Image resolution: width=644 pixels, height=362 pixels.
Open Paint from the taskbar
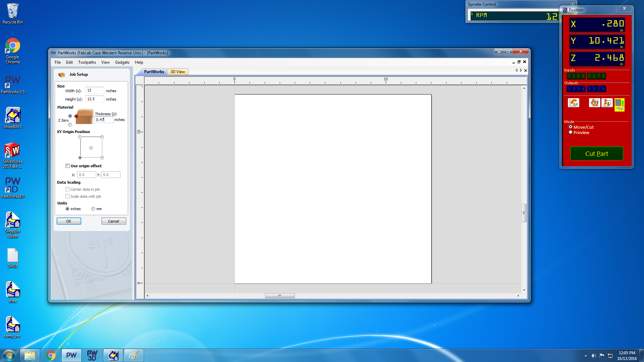(x=134, y=355)
